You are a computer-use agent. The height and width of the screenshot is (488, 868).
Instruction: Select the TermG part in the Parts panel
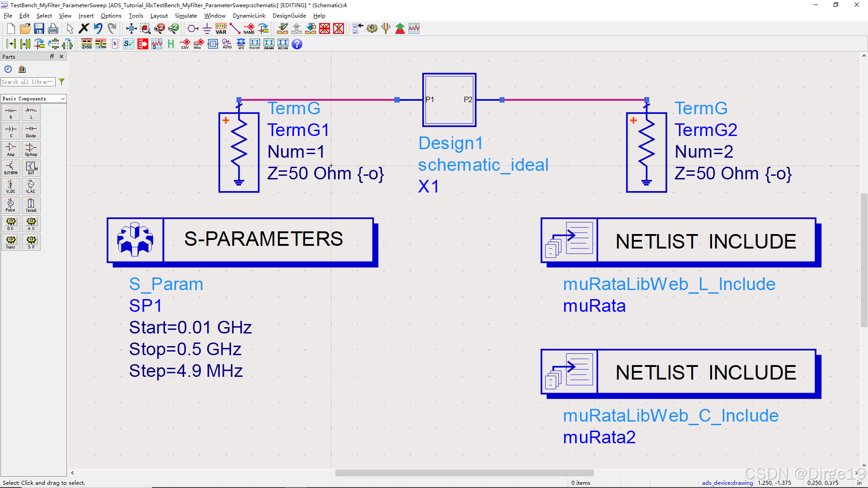coord(31,205)
